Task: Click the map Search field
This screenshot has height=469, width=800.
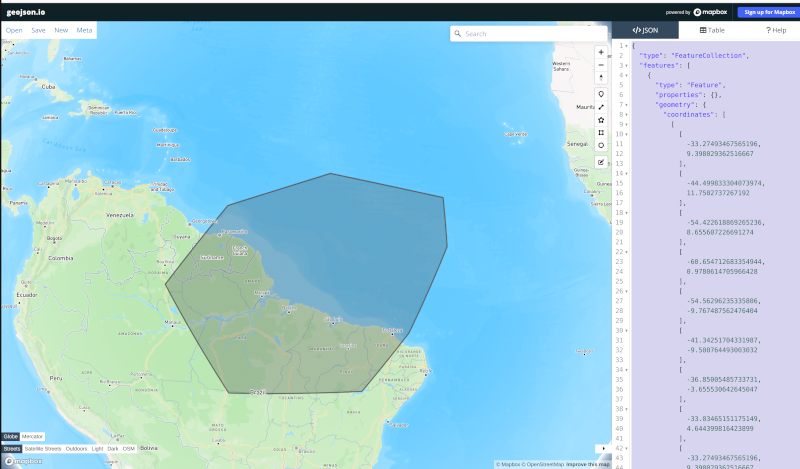Action: (x=529, y=34)
